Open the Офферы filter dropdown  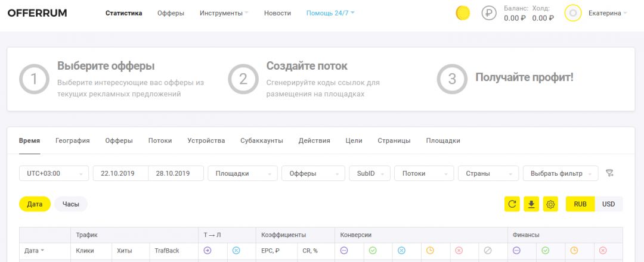314,173
